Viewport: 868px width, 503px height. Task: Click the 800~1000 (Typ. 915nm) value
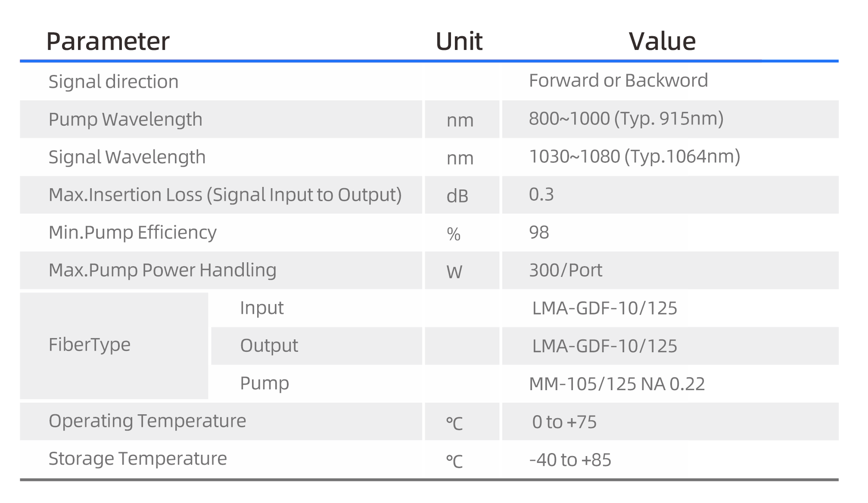click(626, 119)
